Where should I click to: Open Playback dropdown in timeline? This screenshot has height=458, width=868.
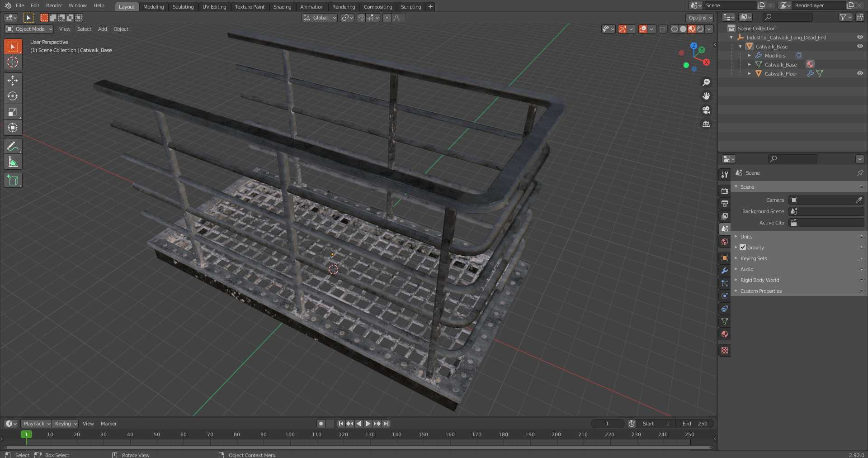36,424
